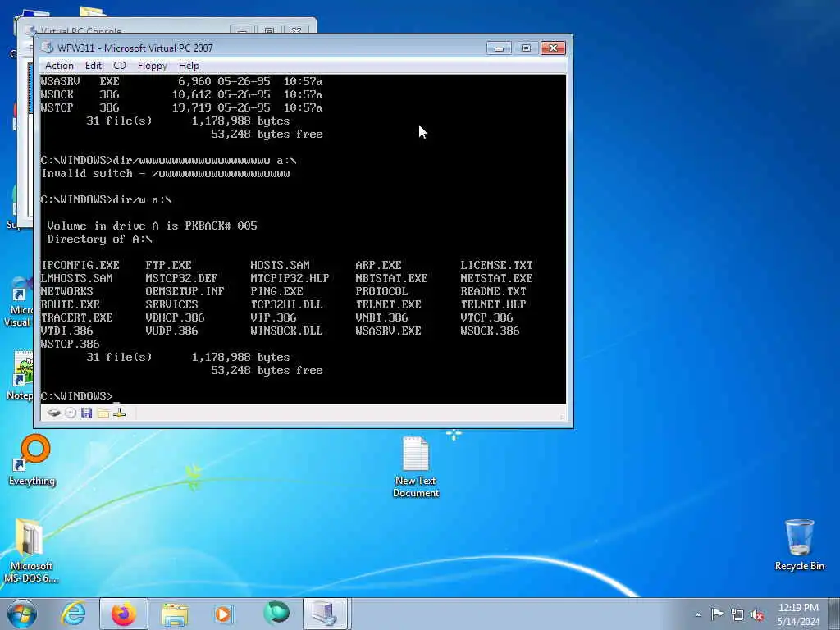Click the hard disk status icon in Virtual PC
Image resolution: width=840 pixels, height=630 pixels.
pyautogui.click(x=53, y=413)
